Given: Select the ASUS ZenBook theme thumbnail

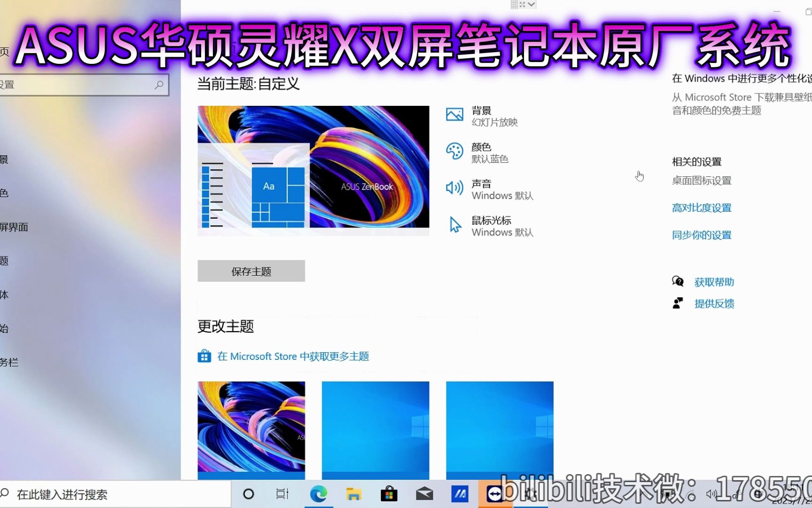Looking at the screenshot, I should click(251, 430).
